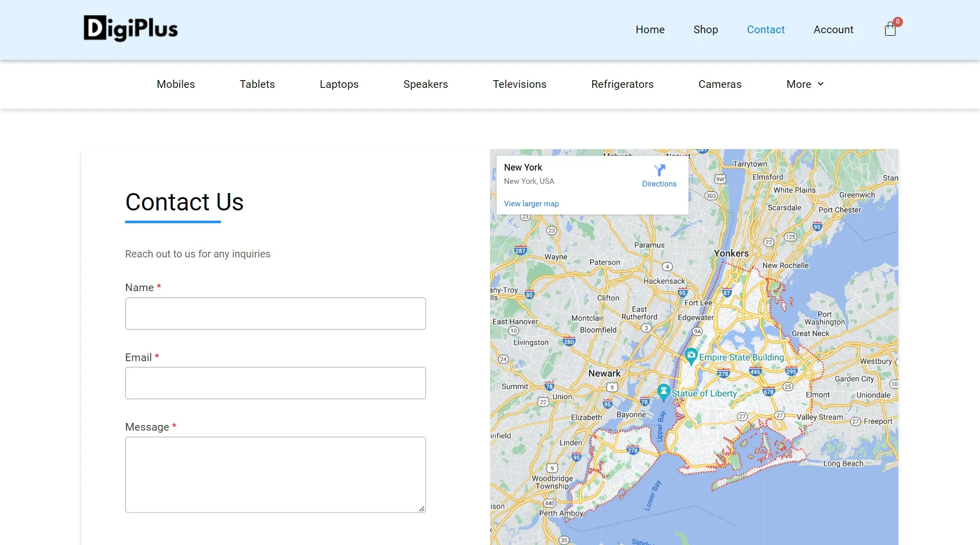
Task: Click the Linden label on map
Action: point(571,443)
